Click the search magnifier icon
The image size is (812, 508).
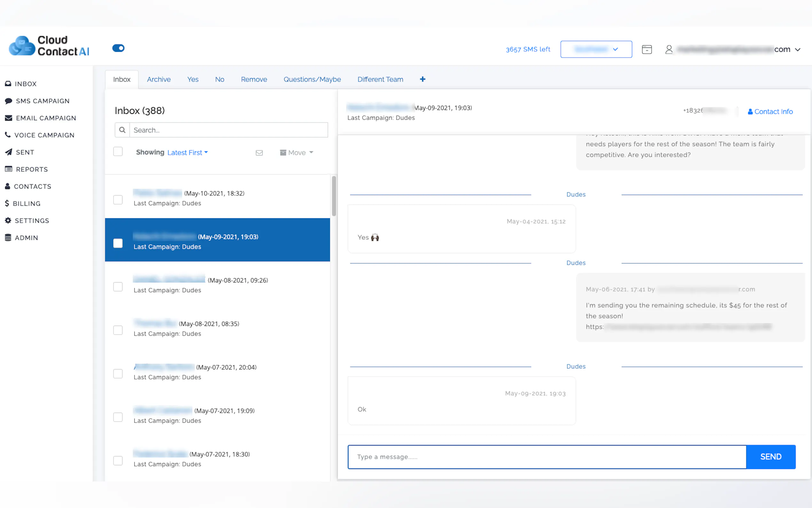pyautogui.click(x=122, y=130)
